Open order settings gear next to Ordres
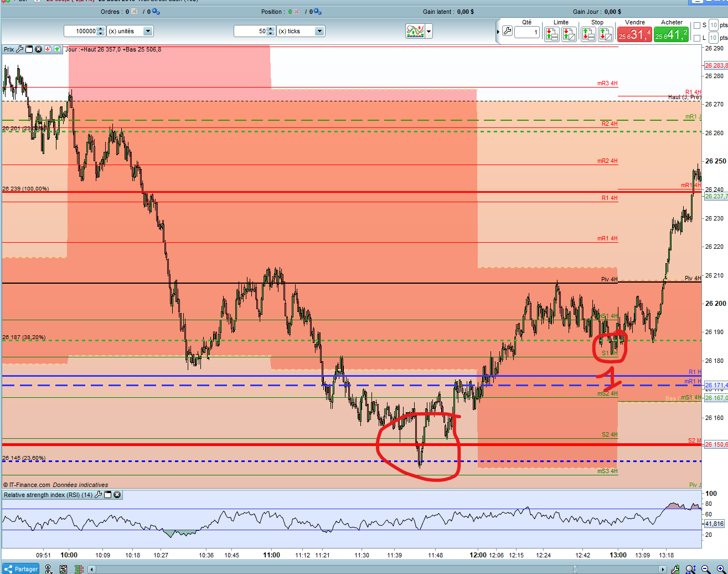The image size is (728, 574). (156, 12)
